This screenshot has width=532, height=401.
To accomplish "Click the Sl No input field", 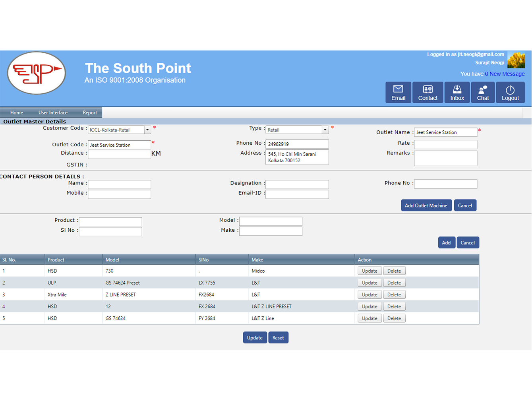I will tap(110, 232).
